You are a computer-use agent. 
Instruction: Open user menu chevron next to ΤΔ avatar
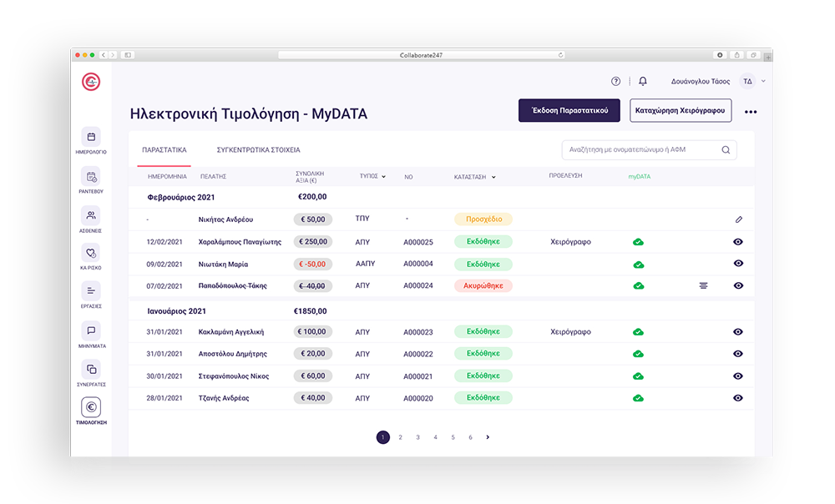pos(763,82)
